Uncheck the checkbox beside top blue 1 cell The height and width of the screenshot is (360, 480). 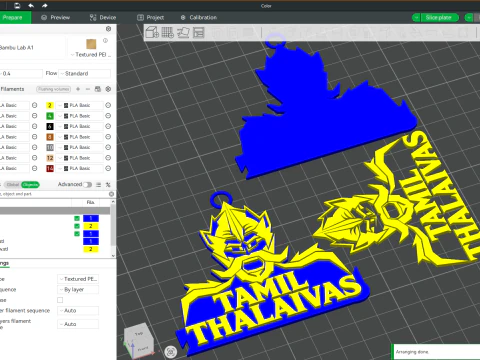click(x=77, y=218)
